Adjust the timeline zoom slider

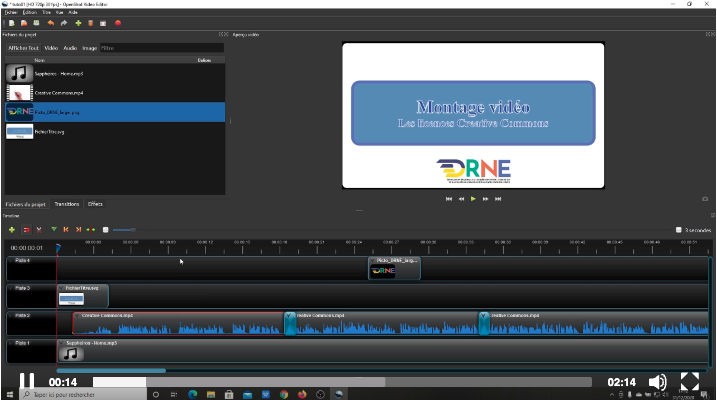click(124, 229)
